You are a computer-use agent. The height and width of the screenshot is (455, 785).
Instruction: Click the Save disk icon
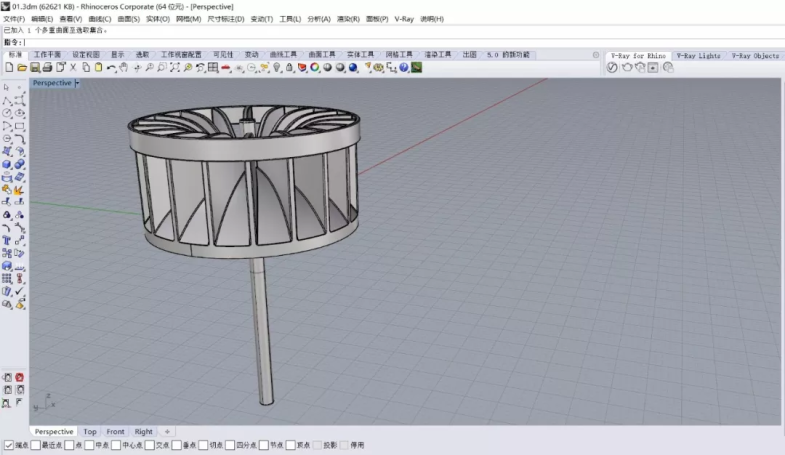pyautogui.click(x=33, y=68)
